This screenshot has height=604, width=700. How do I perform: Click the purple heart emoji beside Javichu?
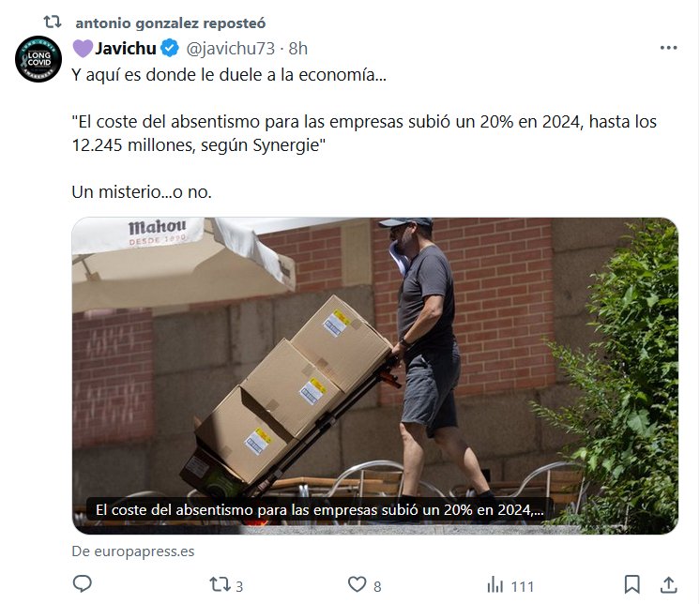(x=83, y=48)
